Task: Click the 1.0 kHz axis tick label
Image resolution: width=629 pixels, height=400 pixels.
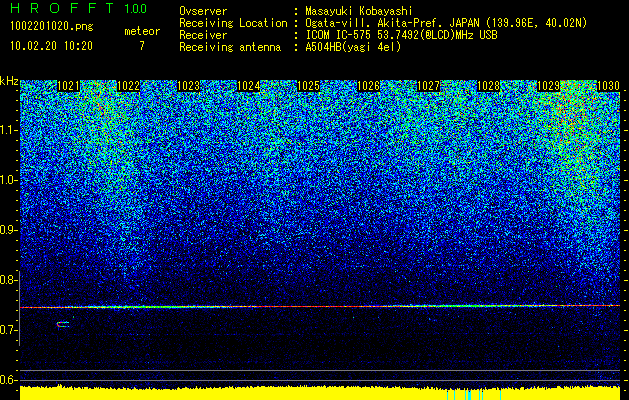Action: (8, 180)
